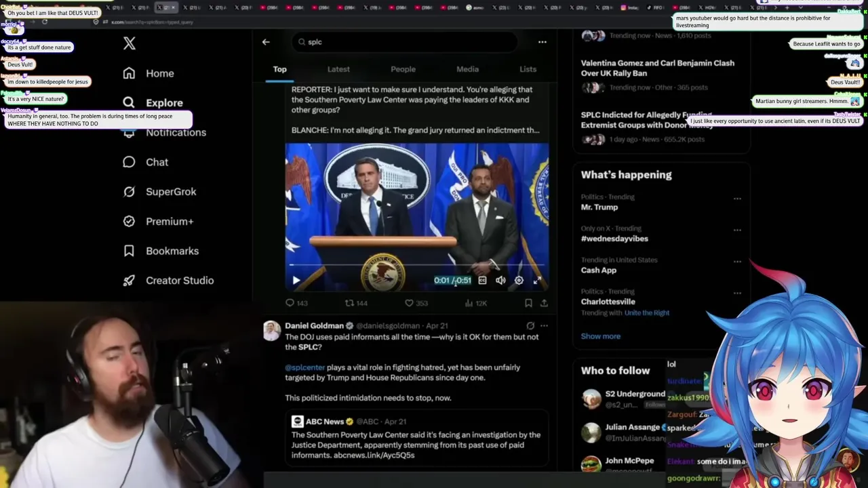Open more options for Cash App trend

[x=737, y=262]
